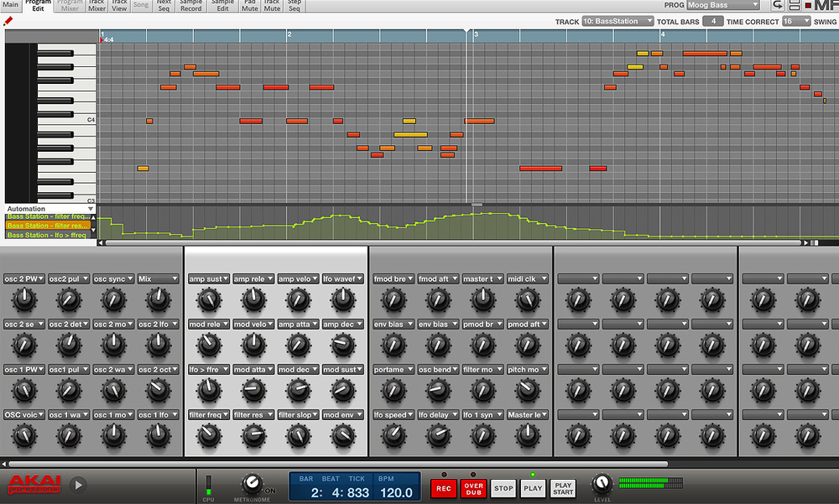Open the fmod bre parameter dropdown
Viewport: 839px width, 504px height.
coord(393,278)
